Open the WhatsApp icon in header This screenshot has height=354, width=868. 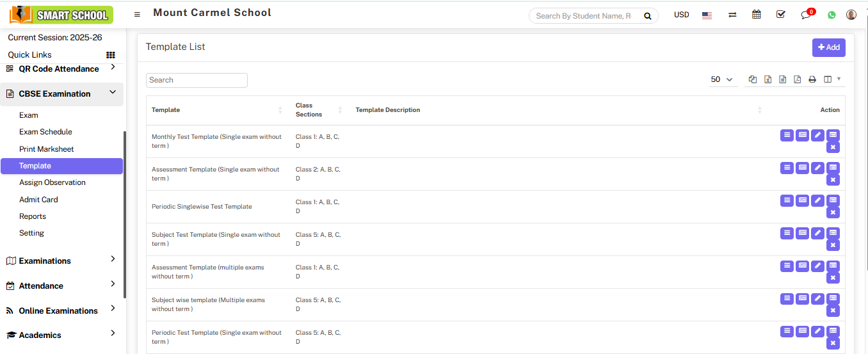tap(832, 15)
